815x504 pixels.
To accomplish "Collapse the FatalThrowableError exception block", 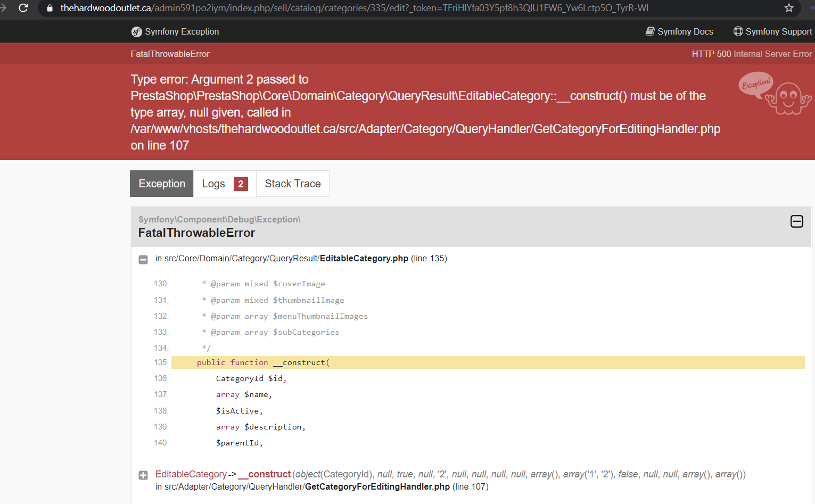I will click(x=796, y=221).
